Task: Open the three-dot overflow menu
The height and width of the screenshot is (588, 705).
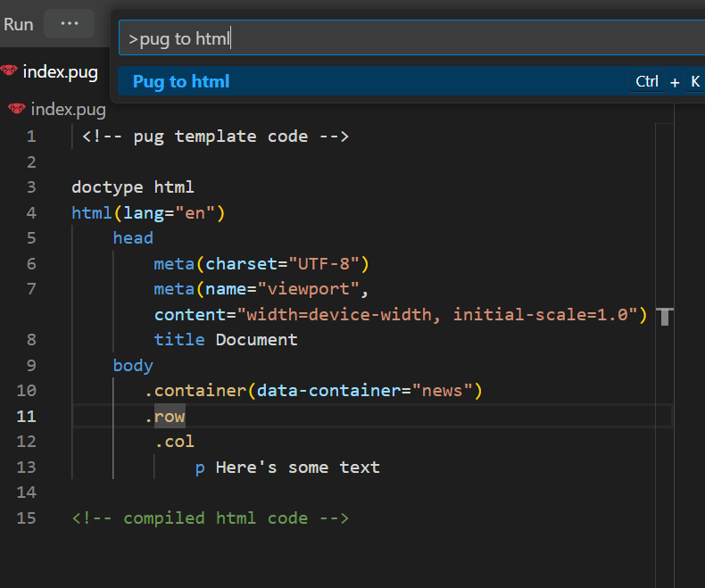Action: point(69,24)
